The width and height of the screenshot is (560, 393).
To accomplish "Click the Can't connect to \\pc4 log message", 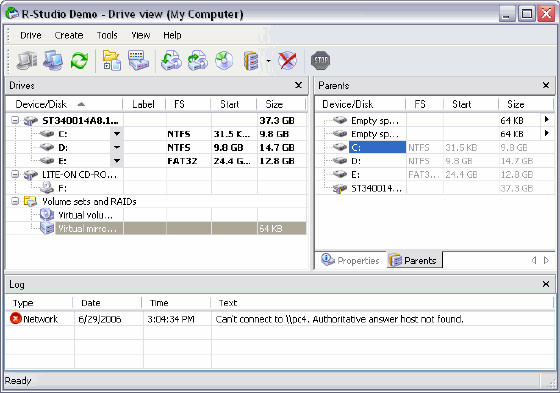I will click(x=339, y=319).
